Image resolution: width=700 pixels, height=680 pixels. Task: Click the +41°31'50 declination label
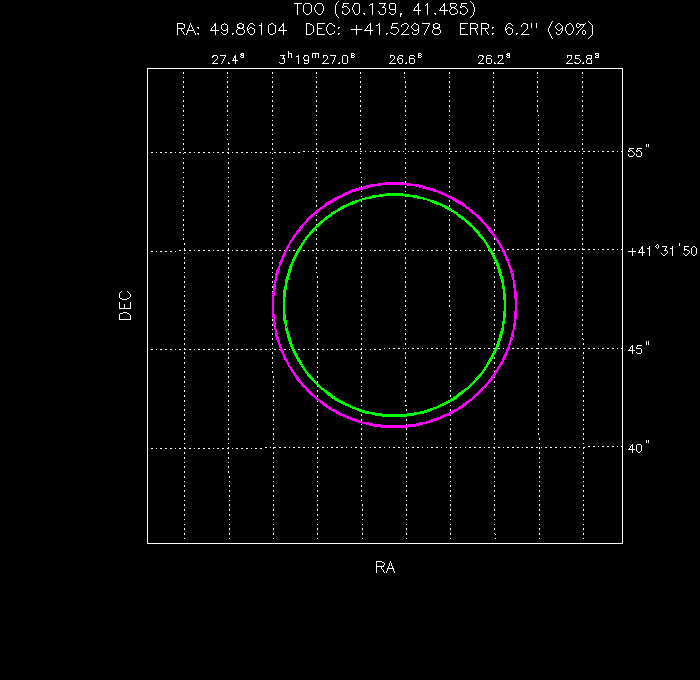click(x=662, y=251)
